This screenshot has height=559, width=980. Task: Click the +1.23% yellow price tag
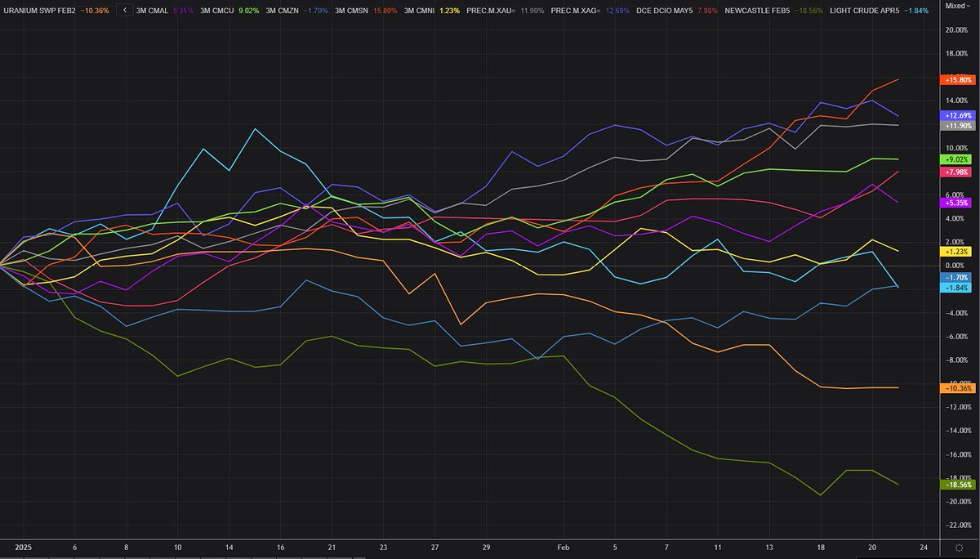957,252
